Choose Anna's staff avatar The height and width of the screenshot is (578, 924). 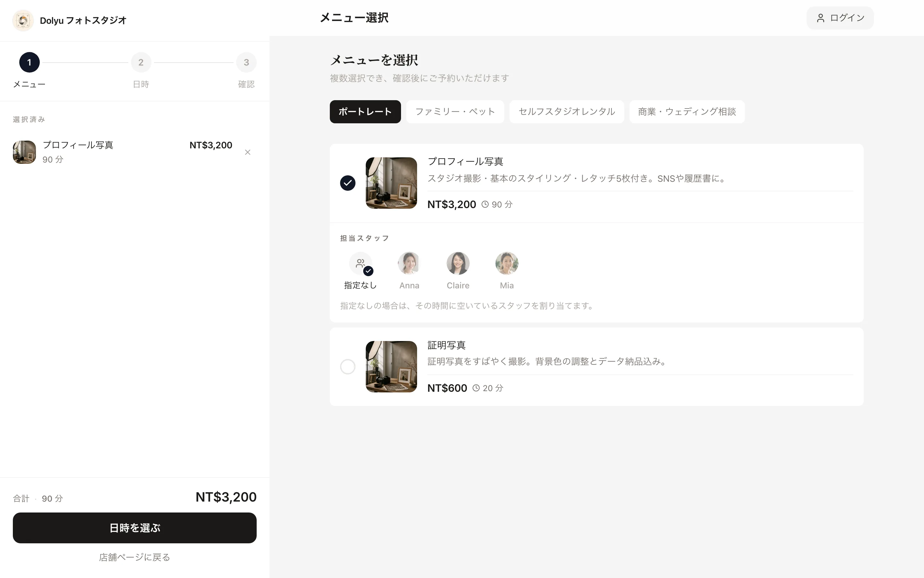(409, 263)
